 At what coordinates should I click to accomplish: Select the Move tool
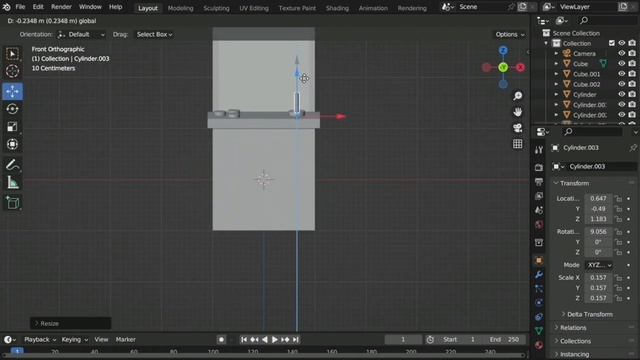point(12,91)
